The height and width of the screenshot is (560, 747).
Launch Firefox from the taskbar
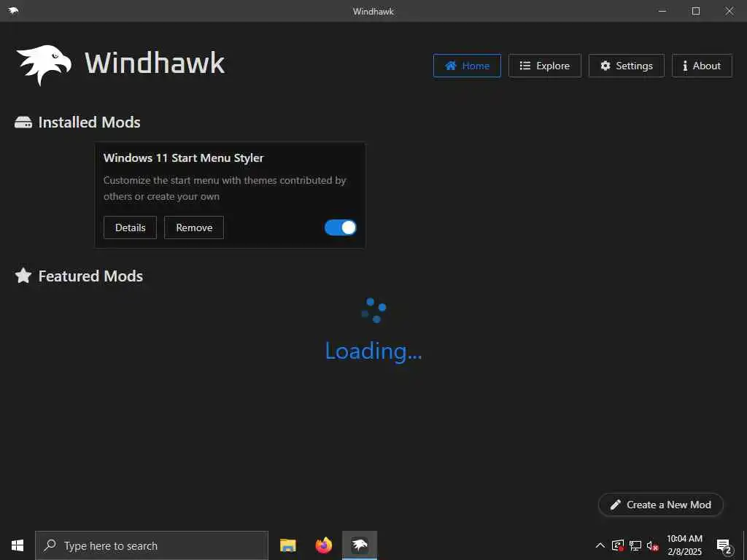(x=323, y=545)
